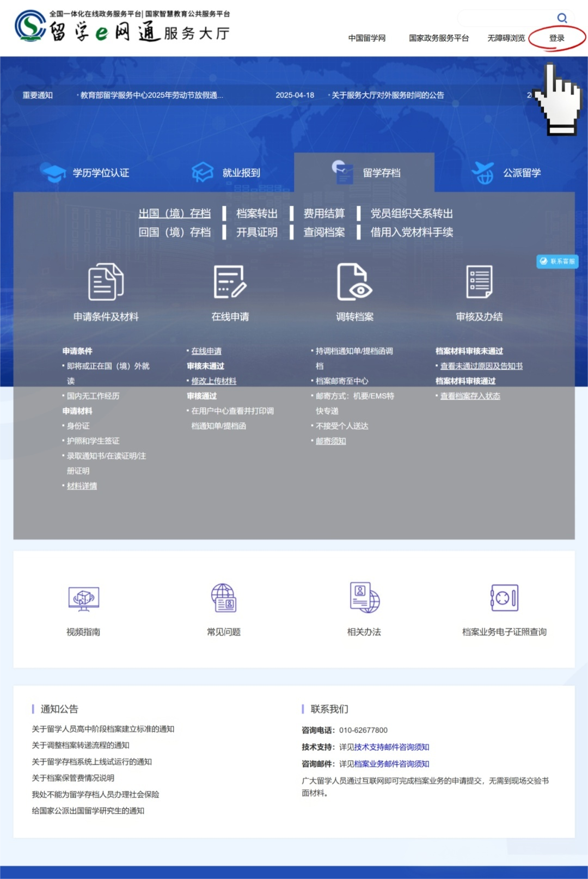Click the 重要通知 label
The image size is (588, 879).
click(x=38, y=95)
